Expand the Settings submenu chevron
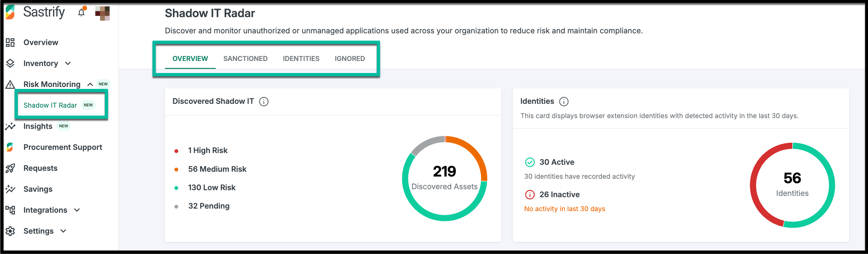Image resolution: width=868 pixels, height=254 pixels. pyautogui.click(x=63, y=231)
